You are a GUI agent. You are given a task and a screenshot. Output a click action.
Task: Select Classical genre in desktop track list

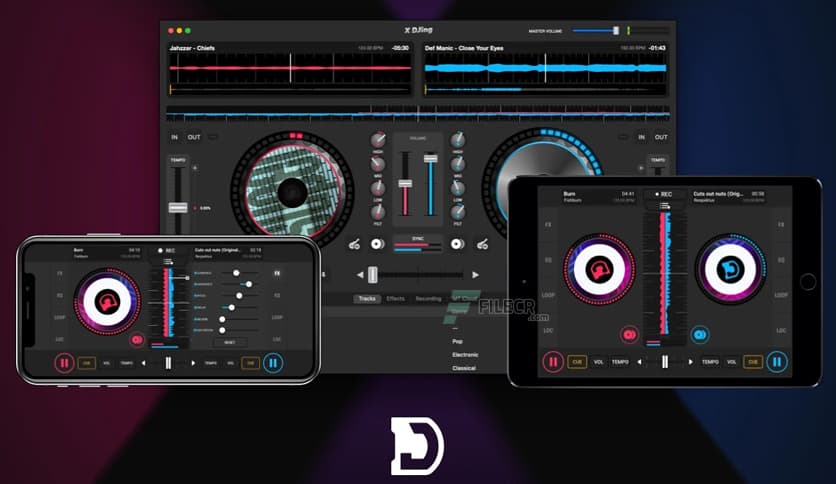pos(464,368)
